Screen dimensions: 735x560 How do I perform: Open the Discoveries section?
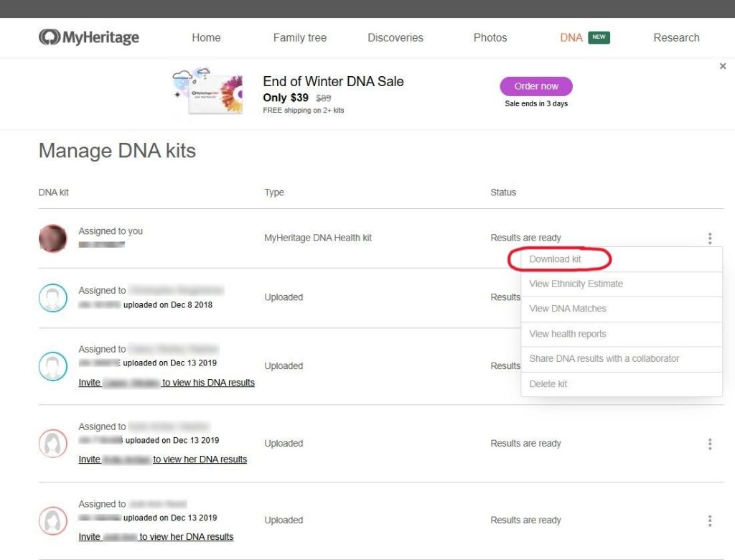(x=395, y=37)
